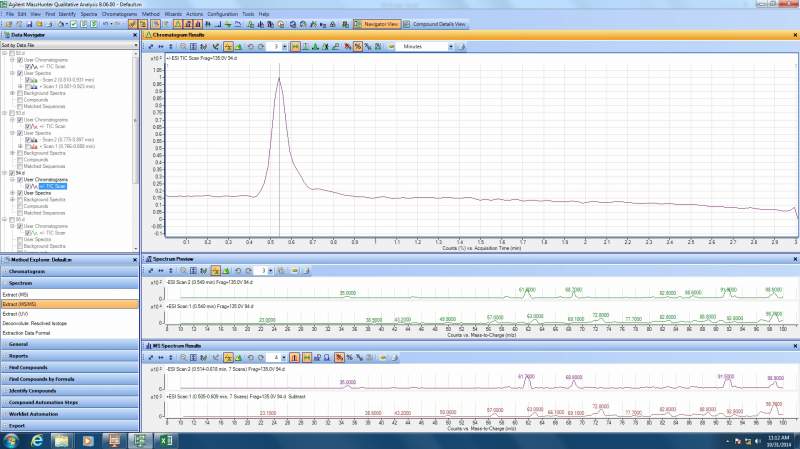Toggle the 94.d data file checkbox
The width and height of the screenshot is (800, 449).
[x=11, y=172]
